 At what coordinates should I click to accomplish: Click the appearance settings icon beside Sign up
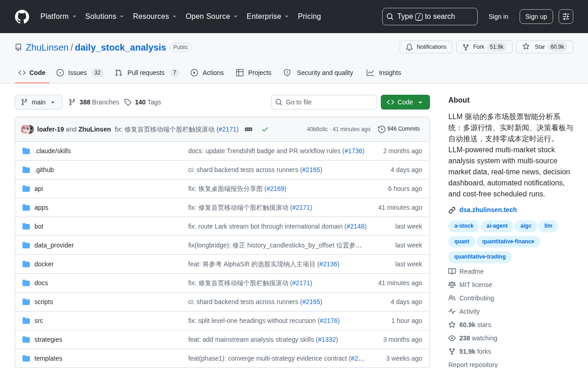click(566, 17)
